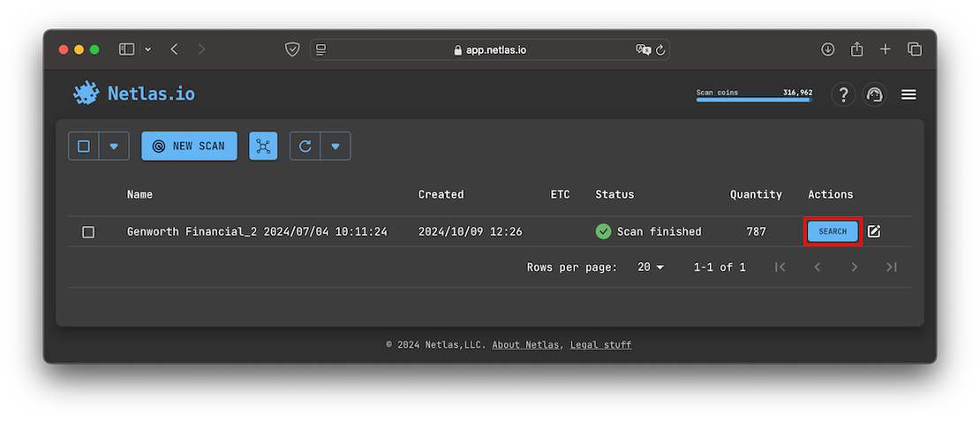Click the created date 2024/10/09 12:26
Image resolution: width=980 pixels, height=421 pixels.
click(470, 232)
